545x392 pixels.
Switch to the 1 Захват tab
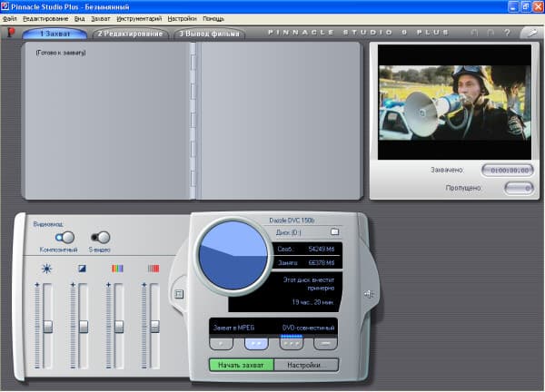tap(54, 34)
